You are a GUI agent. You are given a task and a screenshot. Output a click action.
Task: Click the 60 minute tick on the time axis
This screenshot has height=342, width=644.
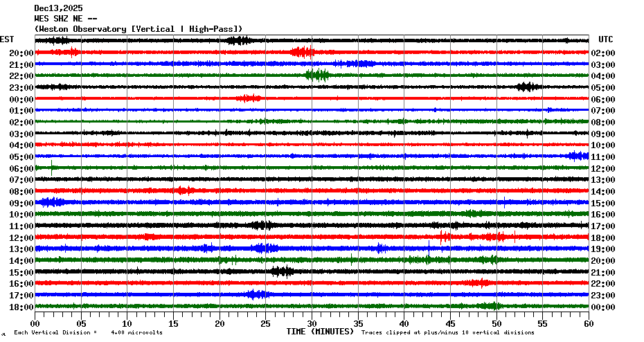click(x=589, y=323)
